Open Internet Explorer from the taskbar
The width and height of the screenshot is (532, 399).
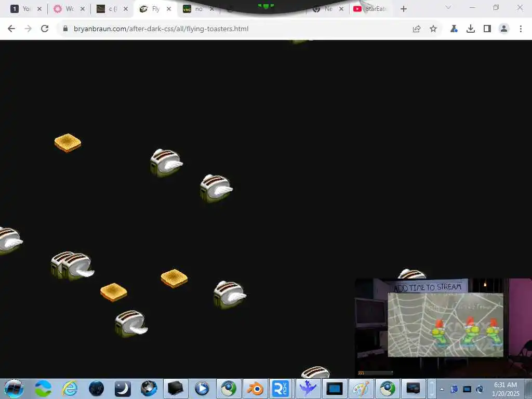70,389
